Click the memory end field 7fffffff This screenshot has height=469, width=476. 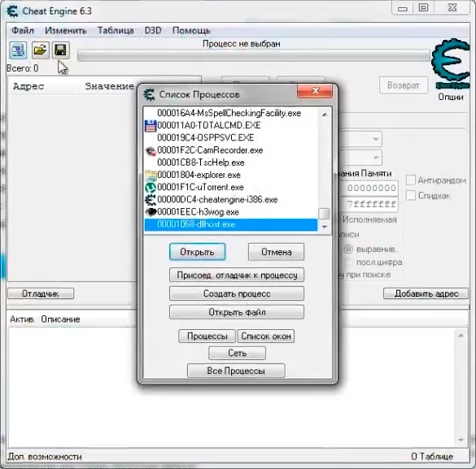(x=370, y=204)
